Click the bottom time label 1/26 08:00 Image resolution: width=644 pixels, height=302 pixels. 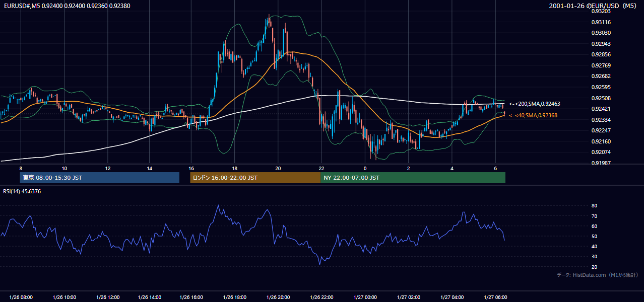coord(21,297)
